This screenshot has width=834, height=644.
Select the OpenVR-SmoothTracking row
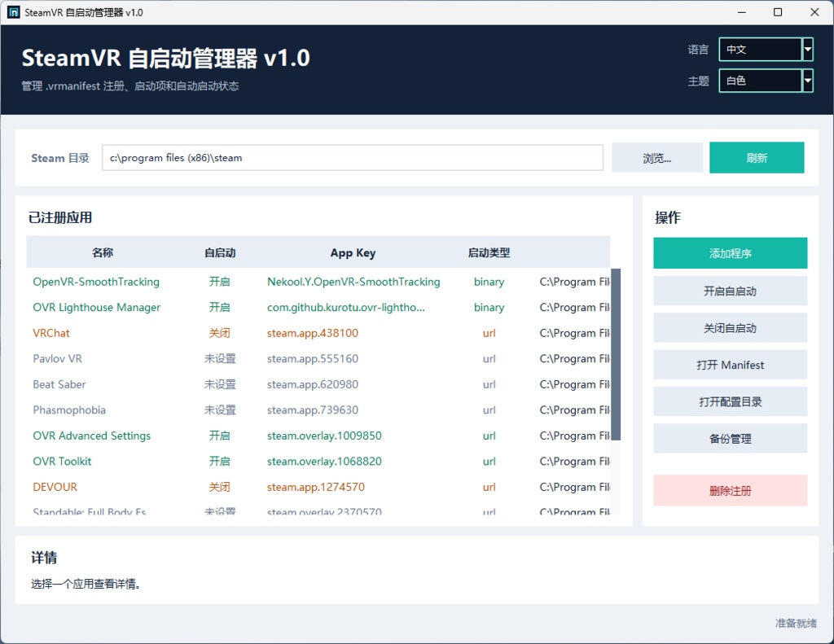[318, 282]
